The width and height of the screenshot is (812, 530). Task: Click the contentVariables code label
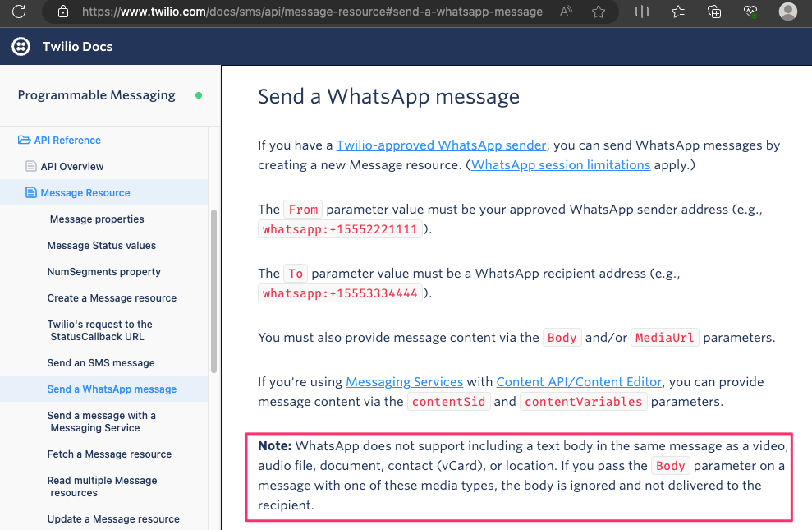pos(583,402)
